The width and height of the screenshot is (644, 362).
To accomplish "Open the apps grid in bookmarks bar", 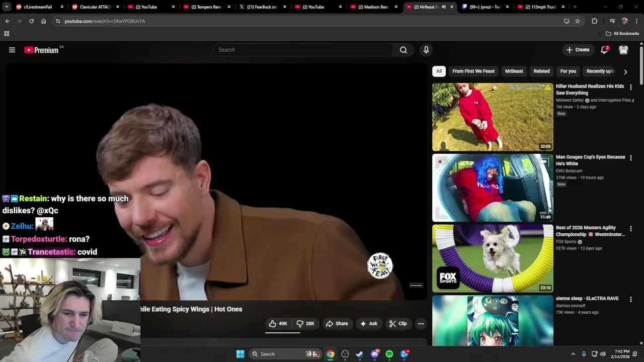I will (7, 34).
